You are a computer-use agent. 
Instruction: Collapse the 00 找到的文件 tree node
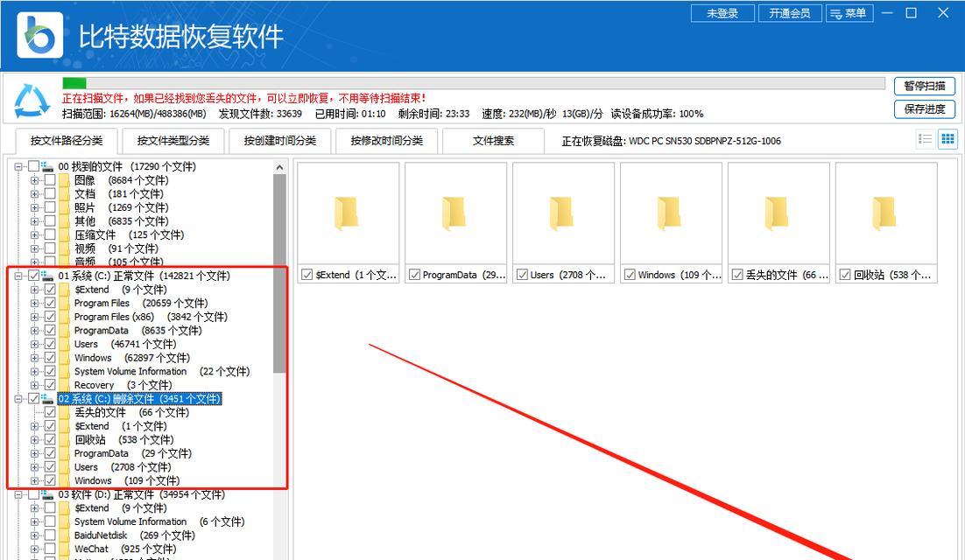19,166
